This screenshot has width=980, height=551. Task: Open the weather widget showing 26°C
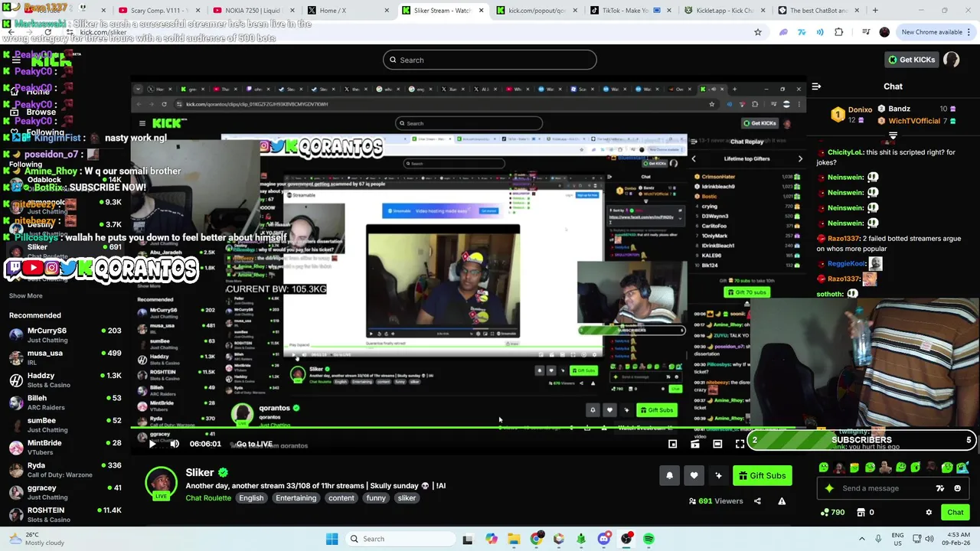point(34,539)
